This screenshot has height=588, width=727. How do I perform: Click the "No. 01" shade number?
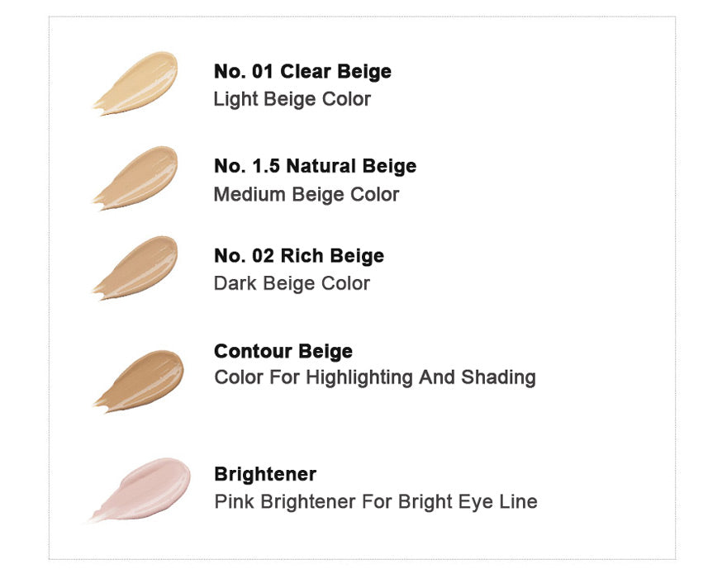pos(244,71)
